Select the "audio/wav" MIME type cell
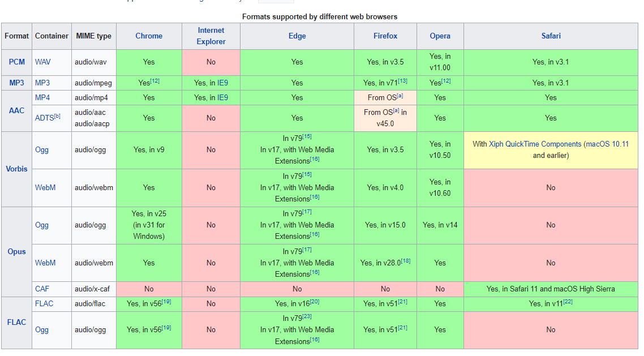The image size is (644, 356). click(94, 62)
